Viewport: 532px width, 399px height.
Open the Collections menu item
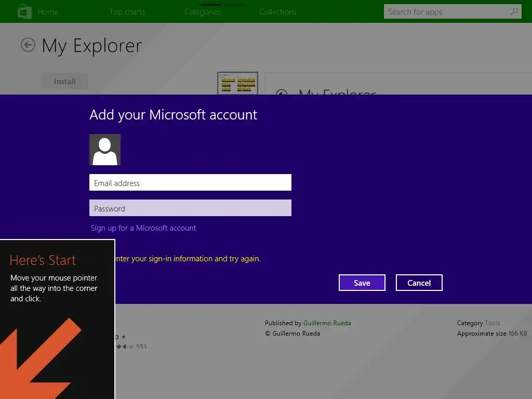point(278,12)
